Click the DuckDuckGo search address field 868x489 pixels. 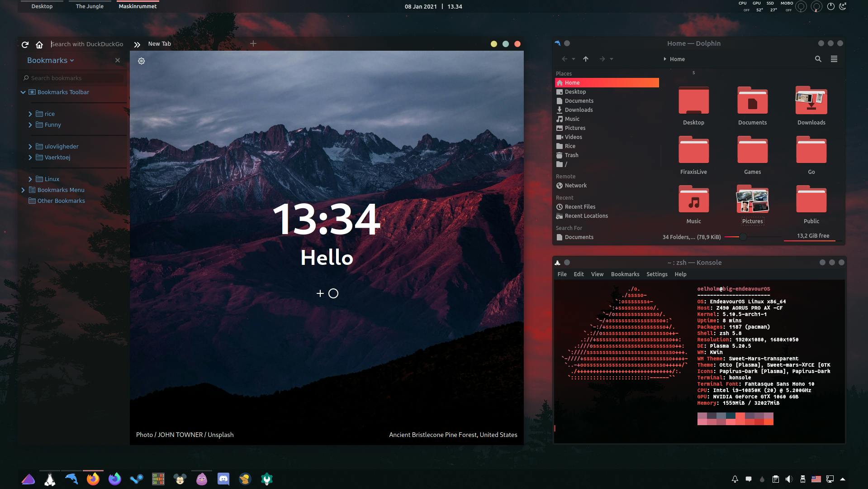tap(88, 44)
